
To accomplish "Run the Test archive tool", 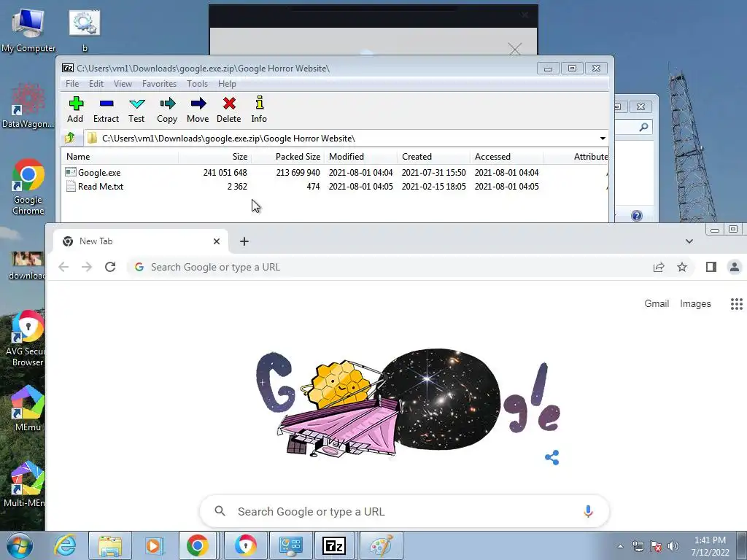I will (136, 109).
